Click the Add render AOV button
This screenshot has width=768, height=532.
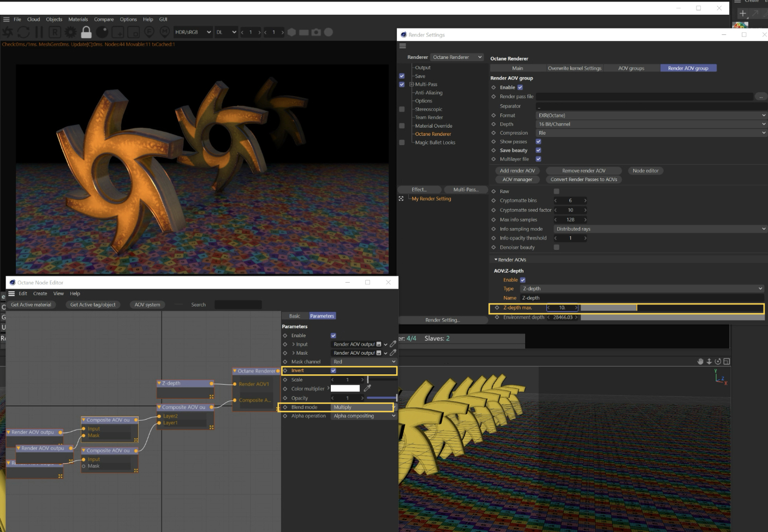point(517,171)
